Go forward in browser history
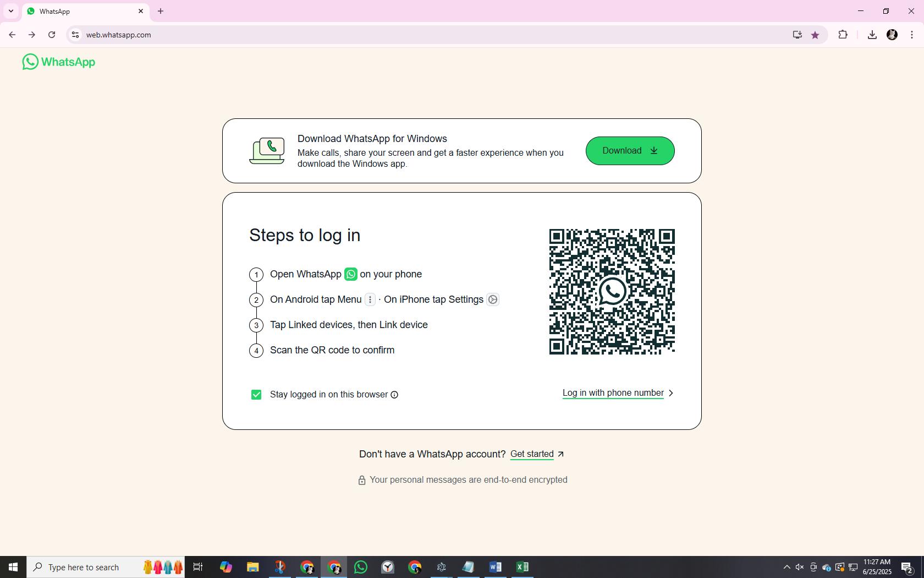Screen dimensions: 924x578 [32, 35]
